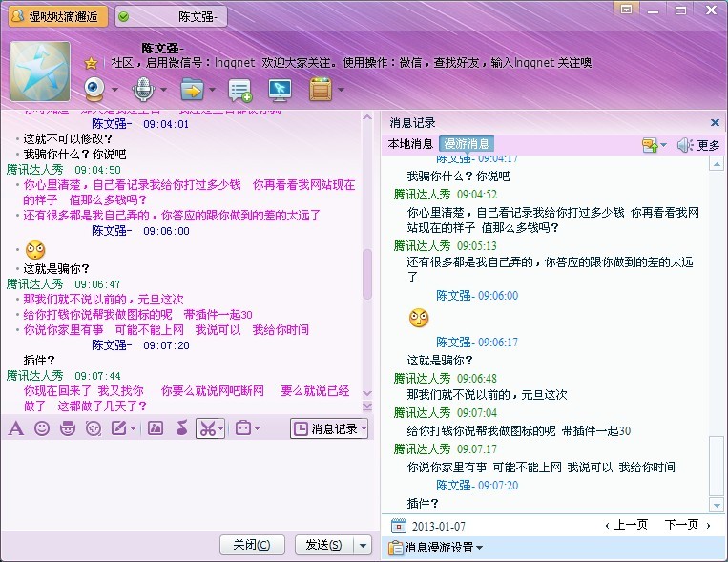Select the 陈文强- chat tab
Image resolution: width=728 pixels, height=562 pixels.
pyautogui.click(x=172, y=17)
